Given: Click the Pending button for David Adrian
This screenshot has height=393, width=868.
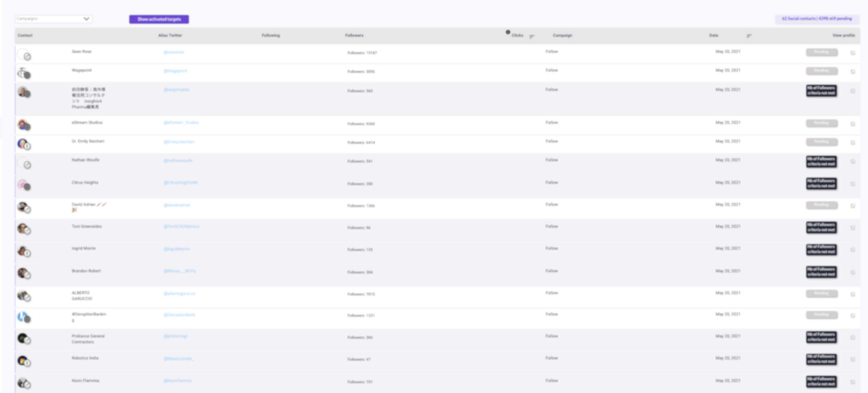Looking at the screenshot, I should click(822, 205).
